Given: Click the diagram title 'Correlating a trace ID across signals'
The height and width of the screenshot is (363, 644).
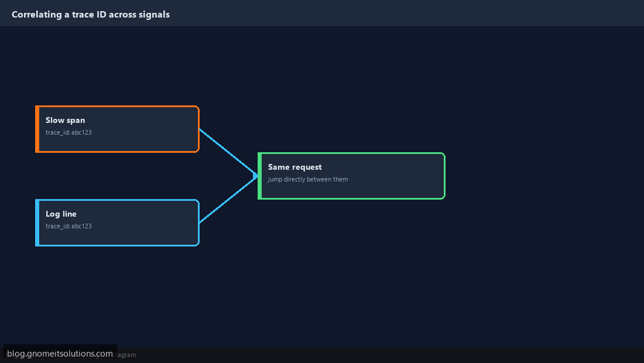Looking at the screenshot, I should [x=91, y=15].
